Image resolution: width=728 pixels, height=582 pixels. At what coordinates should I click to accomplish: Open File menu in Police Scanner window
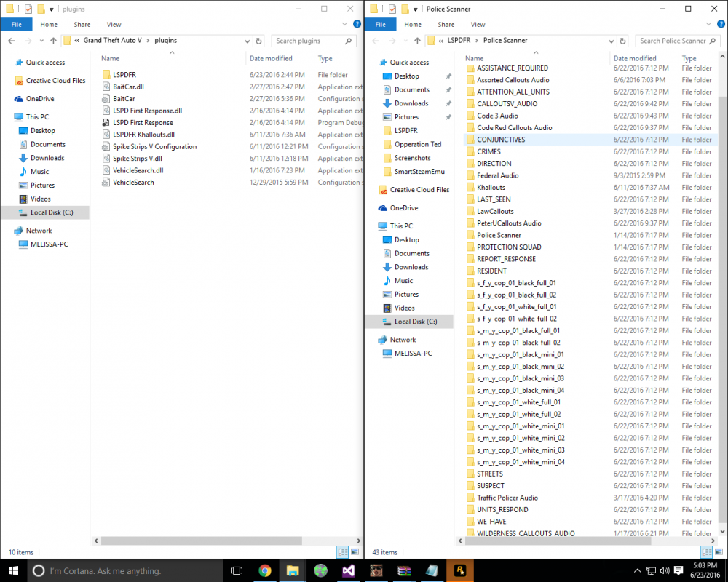380,24
